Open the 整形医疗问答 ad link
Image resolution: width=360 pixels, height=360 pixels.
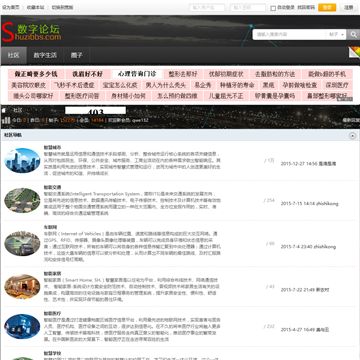click(82, 96)
